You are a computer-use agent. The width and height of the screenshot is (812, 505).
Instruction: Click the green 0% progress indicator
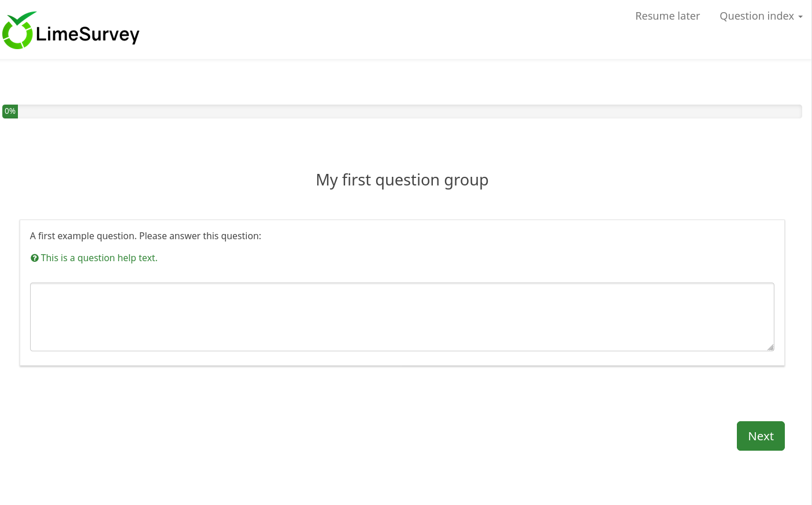coord(10,112)
